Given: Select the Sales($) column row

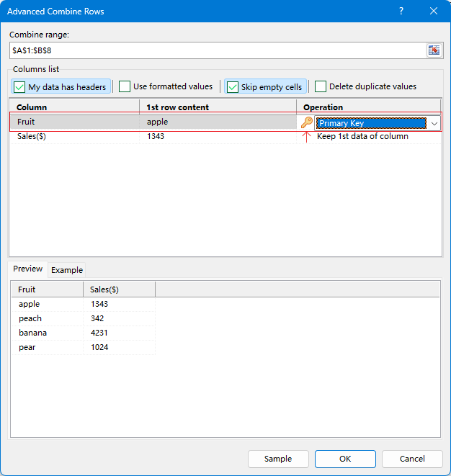Looking at the screenshot, I should click(226, 136).
